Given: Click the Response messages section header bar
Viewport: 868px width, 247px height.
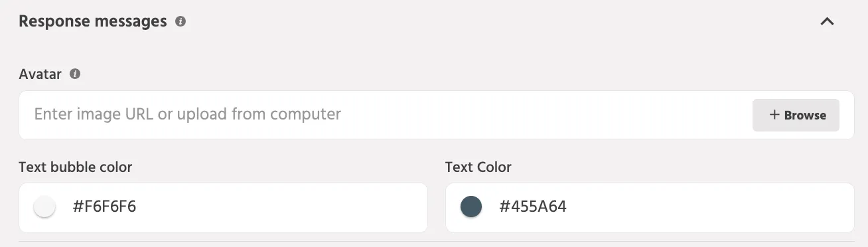Looking at the screenshot, I should (434, 22).
